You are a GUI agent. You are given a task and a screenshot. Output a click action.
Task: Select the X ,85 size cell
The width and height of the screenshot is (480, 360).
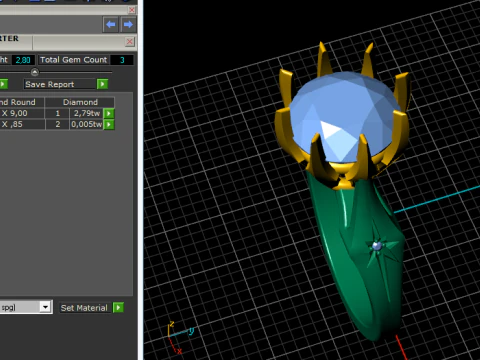click(22, 124)
